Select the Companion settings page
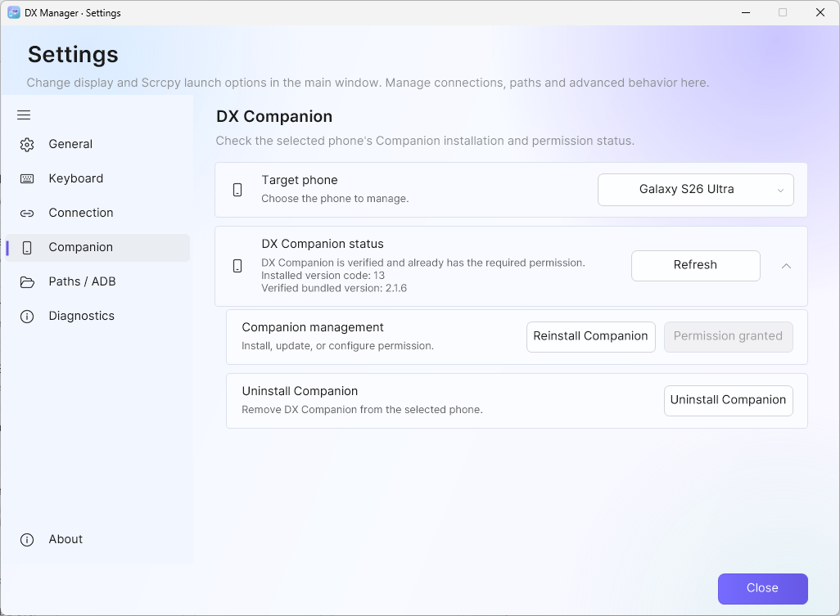Image resolution: width=840 pixels, height=616 pixels. (98, 247)
